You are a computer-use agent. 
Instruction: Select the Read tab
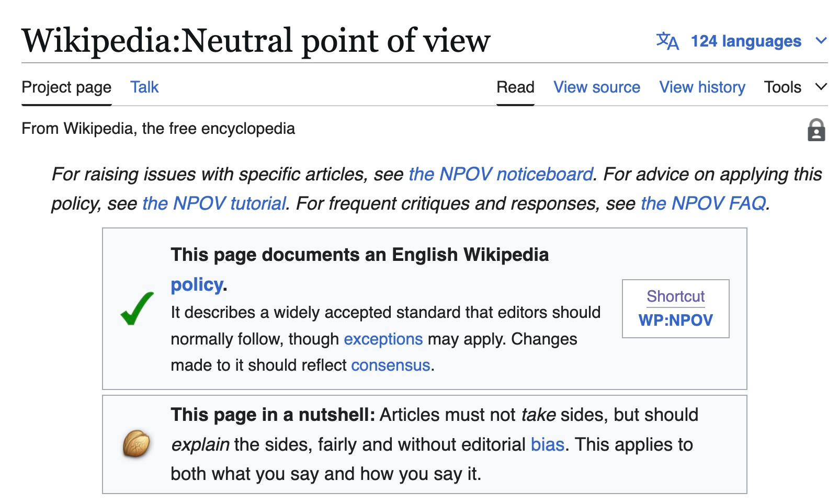pos(515,87)
